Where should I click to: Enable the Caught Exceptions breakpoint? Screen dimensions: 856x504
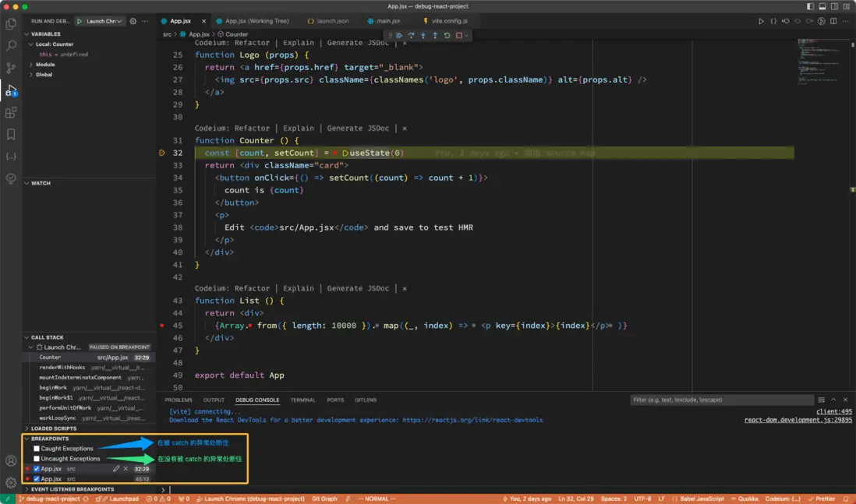[x=37, y=449]
